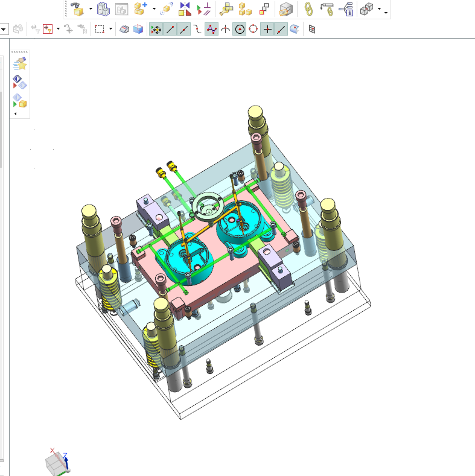Click the cubes with wrench icon
The width and height of the screenshot is (475, 476).
pyautogui.click(x=226, y=9)
